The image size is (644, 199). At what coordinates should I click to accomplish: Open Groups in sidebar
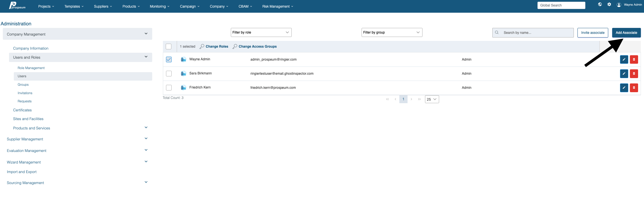coord(23,85)
